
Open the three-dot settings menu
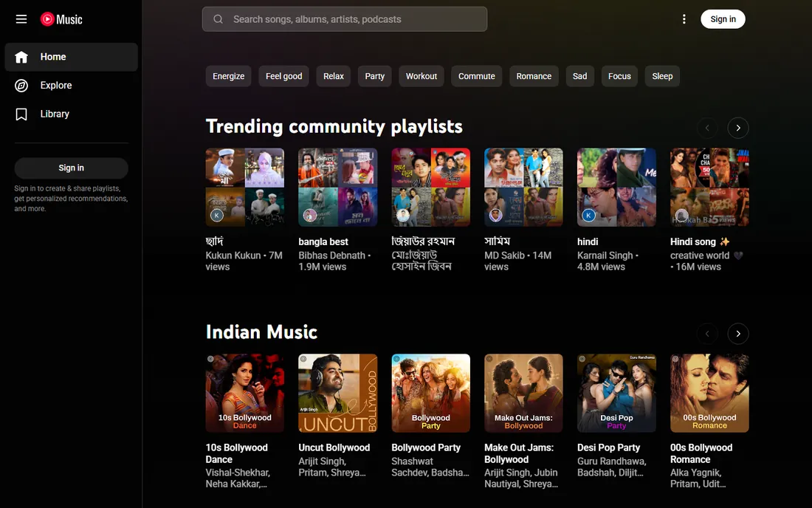pos(684,19)
